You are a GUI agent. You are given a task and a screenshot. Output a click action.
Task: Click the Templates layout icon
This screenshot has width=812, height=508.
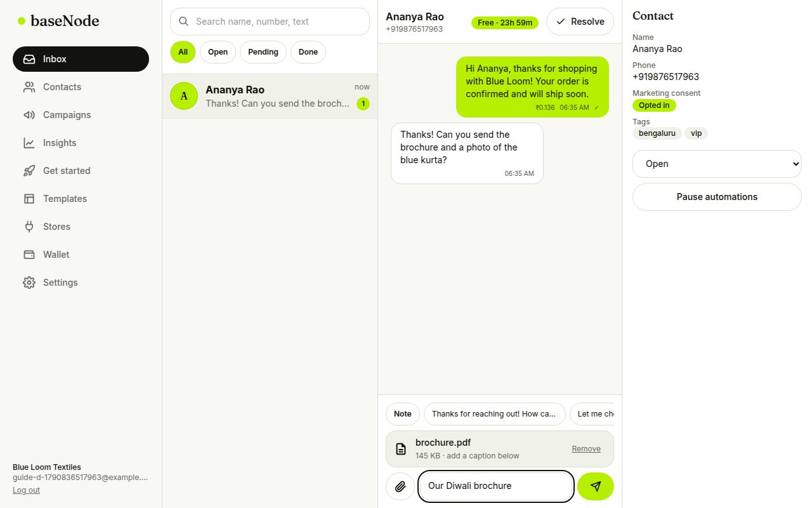pyautogui.click(x=29, y=199)
